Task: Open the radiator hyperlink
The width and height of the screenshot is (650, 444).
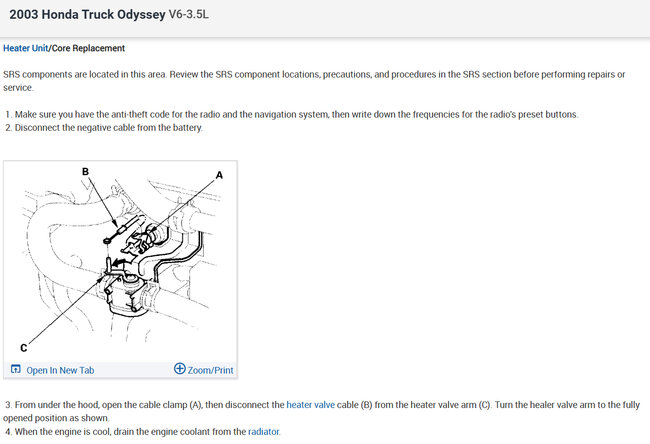Action: coord(264,432)
